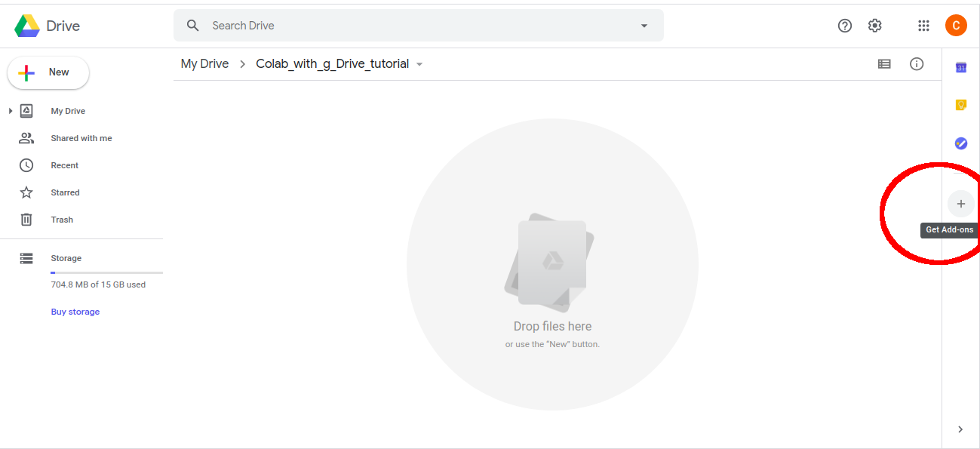The height and width of the screenshot is (449, 980).
Task: Open the details info panel
Action: [x=917, y=63]
